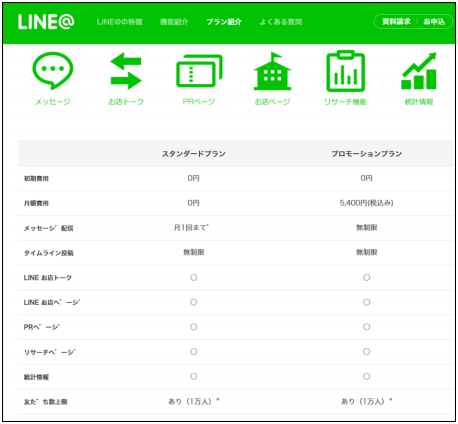458x424 pixels.
Task: Click the promotion plan circle for LINE お店トーク
Action: [367, 277]
